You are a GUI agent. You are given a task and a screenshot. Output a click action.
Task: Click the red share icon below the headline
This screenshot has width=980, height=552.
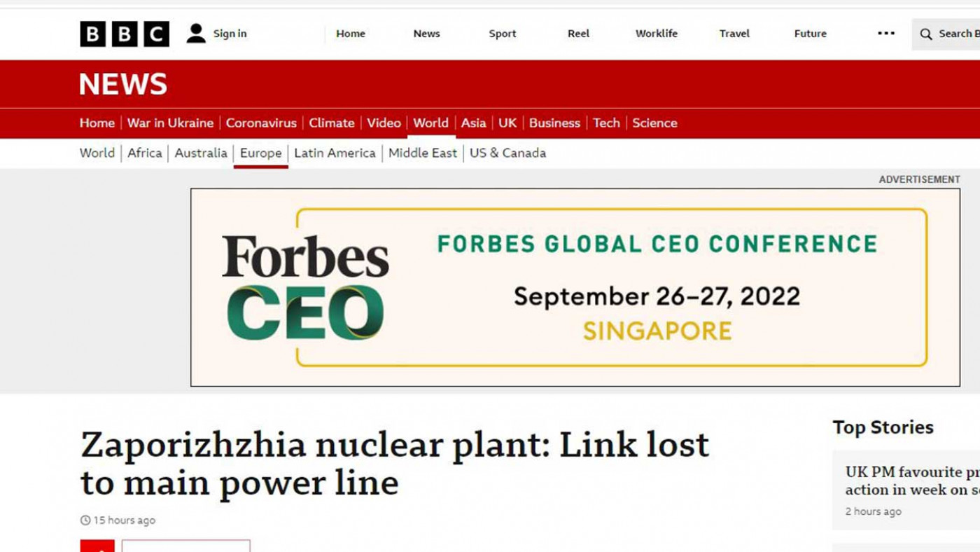(x=97, y=546)
